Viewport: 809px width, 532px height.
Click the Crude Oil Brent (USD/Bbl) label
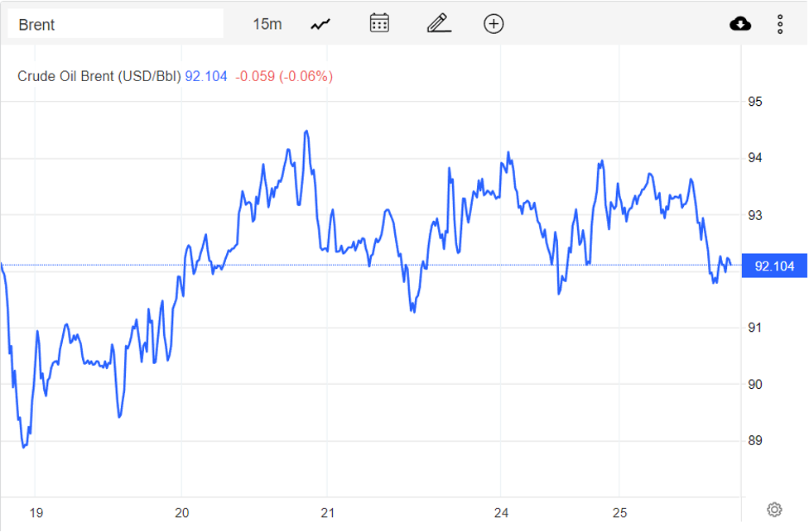pos(99,76)
